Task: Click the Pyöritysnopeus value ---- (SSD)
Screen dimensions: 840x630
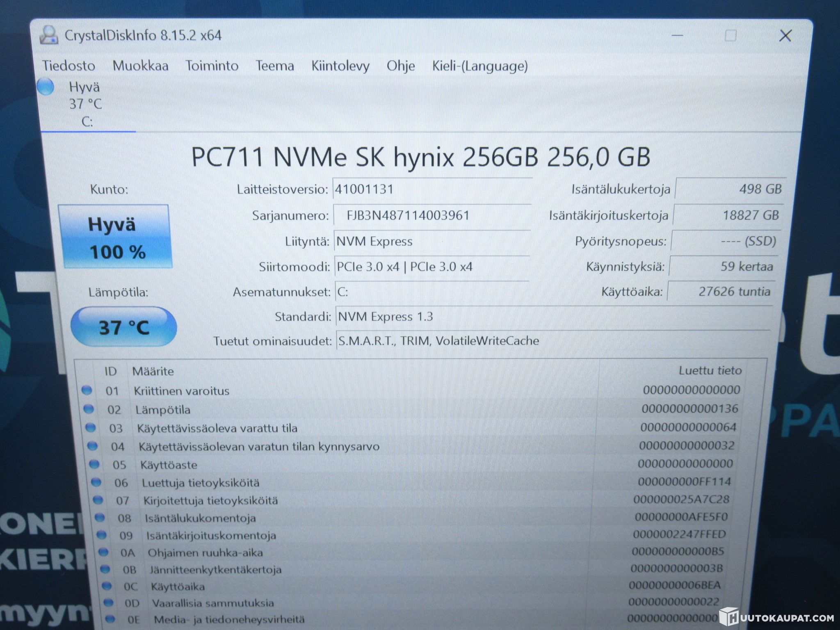Action: (x=726, y=241)
